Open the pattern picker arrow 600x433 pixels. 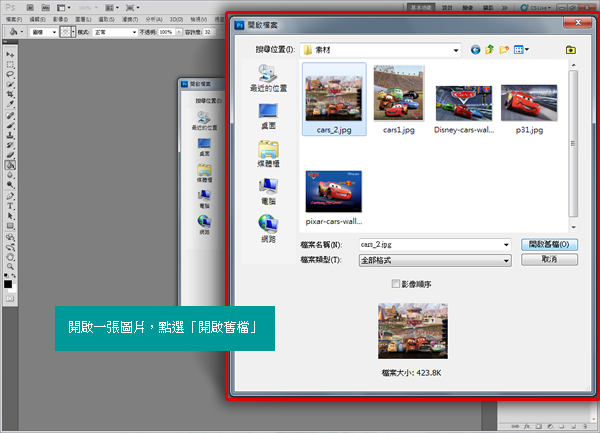(73, 32)
